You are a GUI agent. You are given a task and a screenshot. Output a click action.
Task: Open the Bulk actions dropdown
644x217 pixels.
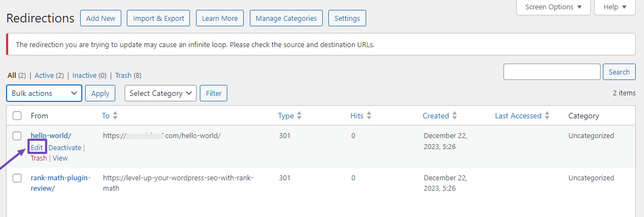coord(44,93)
